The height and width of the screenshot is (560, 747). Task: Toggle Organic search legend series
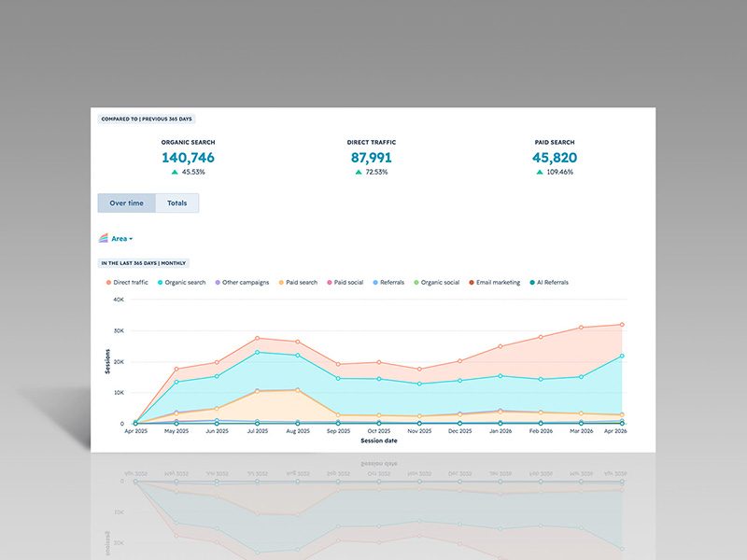point(181,283)
